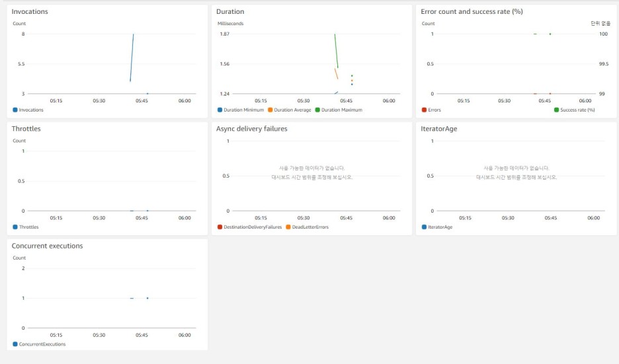Screen dimensions: 619x364
Task: Click the blue Invocations line in chart
Action: click(132, 57)
